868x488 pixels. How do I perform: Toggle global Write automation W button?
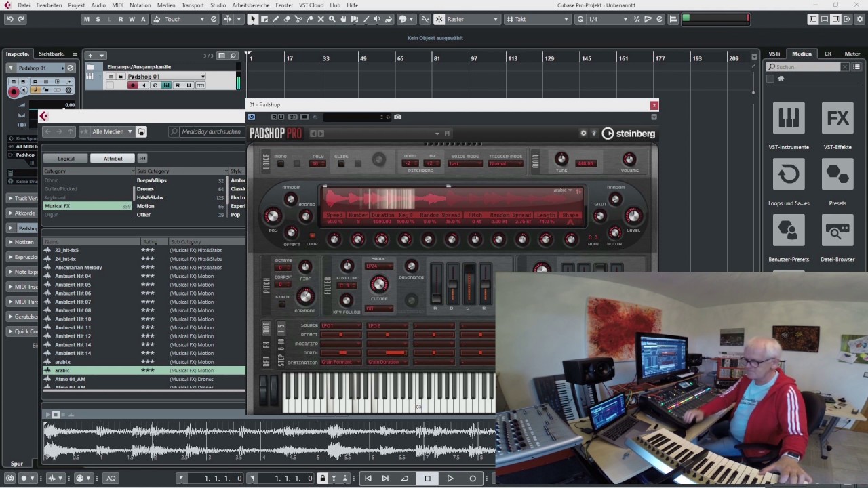pos(132,19)
